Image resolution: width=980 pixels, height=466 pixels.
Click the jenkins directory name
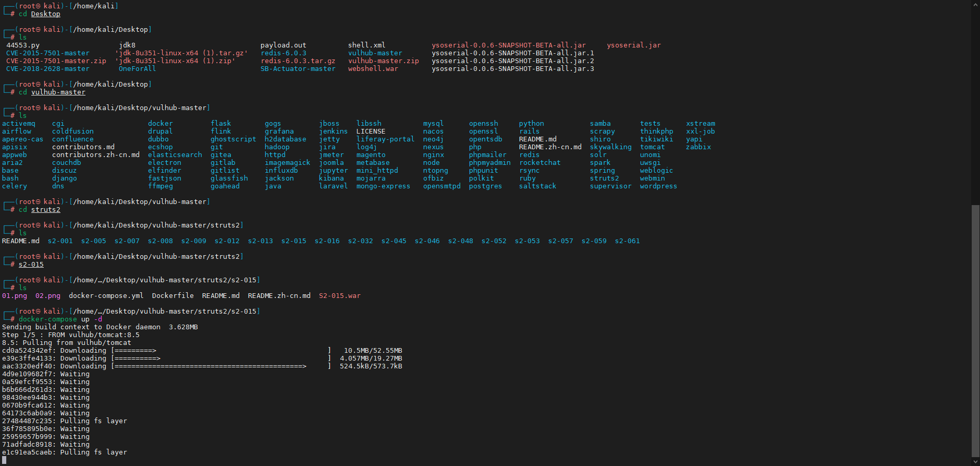pyautogui.click(x=334, y=132)
